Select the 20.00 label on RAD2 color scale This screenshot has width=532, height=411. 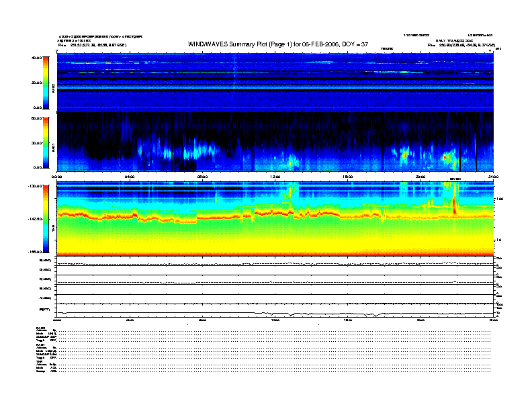(37, 83)
